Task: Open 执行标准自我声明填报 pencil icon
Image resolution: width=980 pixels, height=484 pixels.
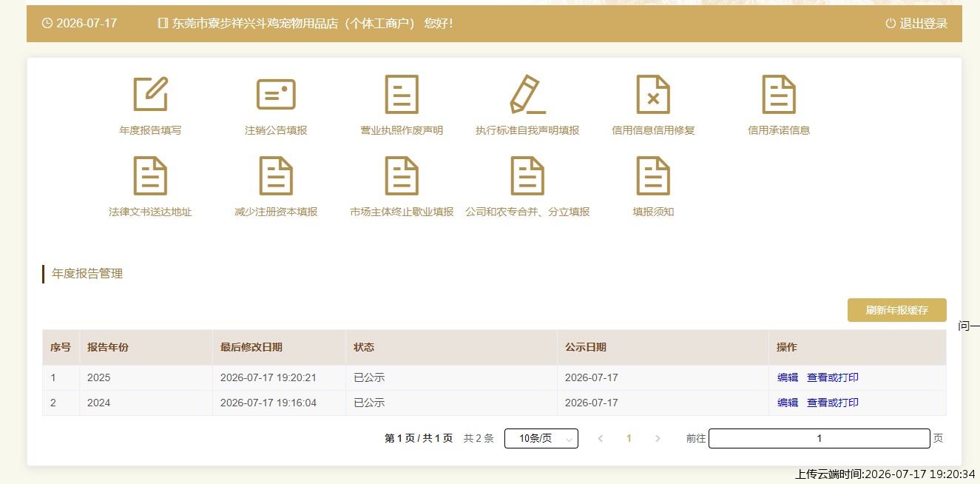Action: pos(527,94)
